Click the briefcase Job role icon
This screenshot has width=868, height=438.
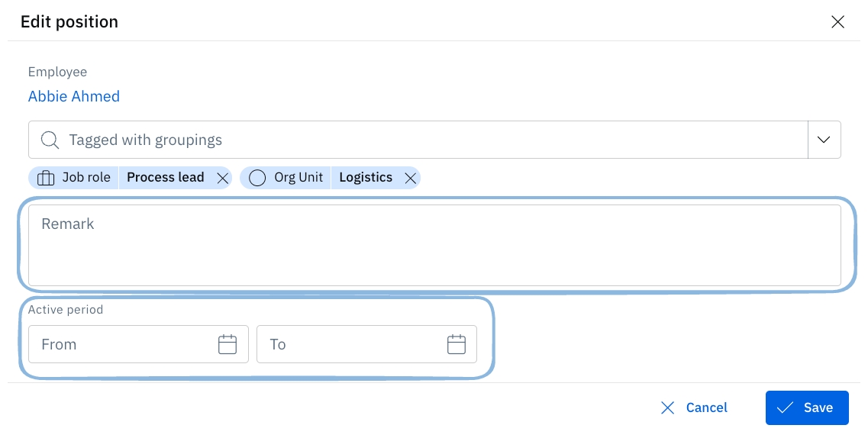(46, 178)
